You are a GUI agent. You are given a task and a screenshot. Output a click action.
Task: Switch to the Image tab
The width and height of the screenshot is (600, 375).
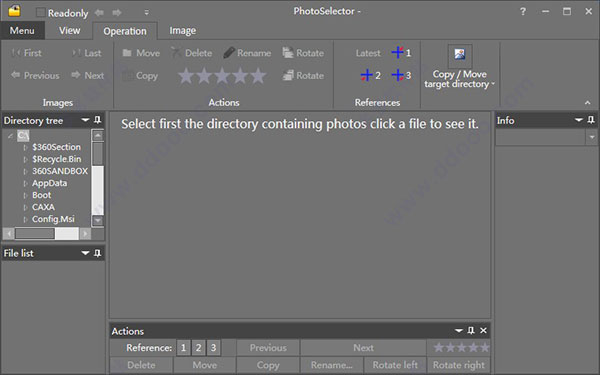coord(183,31)
